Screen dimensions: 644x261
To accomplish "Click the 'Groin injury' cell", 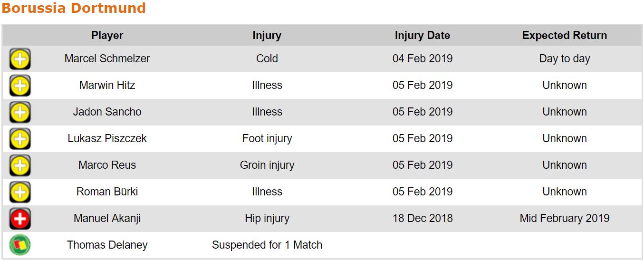I will (267, 165).
